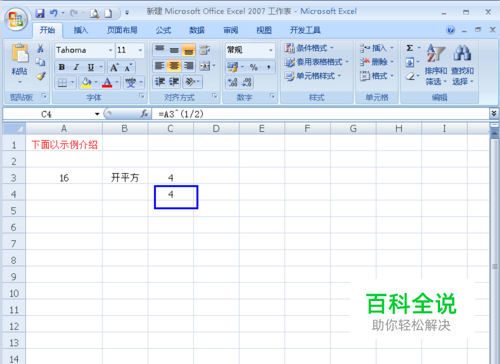
Task: Save the workbook from quick access toolbar
Action: pos(40,13)
